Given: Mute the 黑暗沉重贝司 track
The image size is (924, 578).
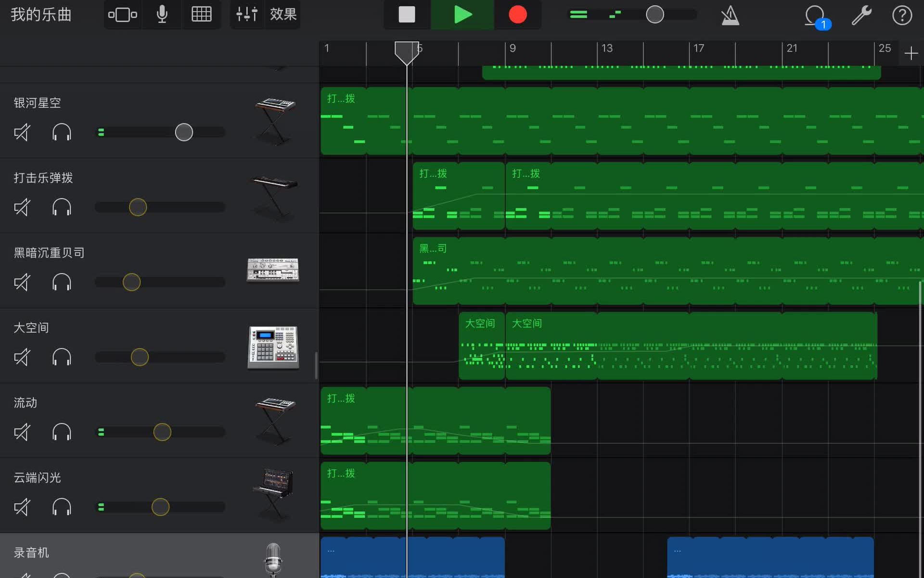Looking at the screenshot, I should coord(22,282).
